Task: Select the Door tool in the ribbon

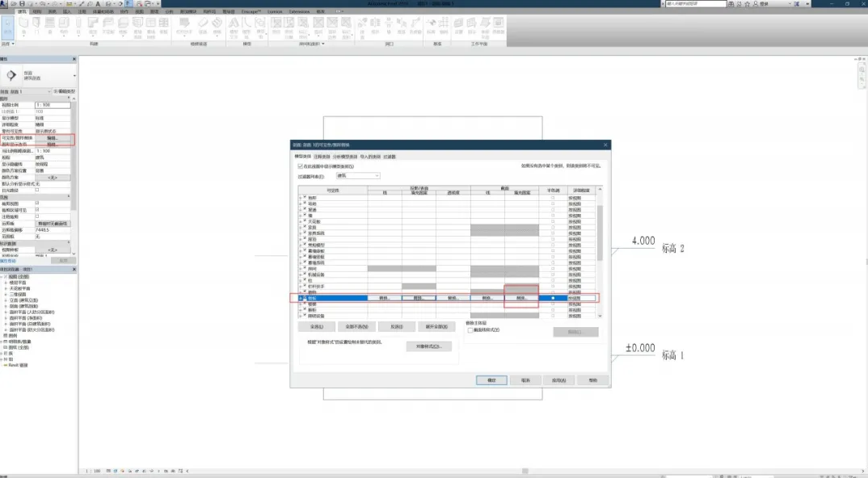Action: tap(36, 26)
